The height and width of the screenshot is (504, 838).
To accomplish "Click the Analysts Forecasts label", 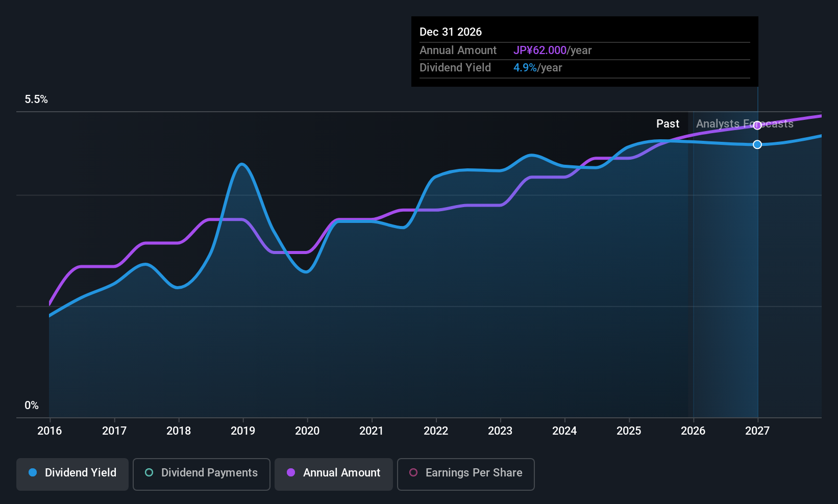I will point(745,123).
